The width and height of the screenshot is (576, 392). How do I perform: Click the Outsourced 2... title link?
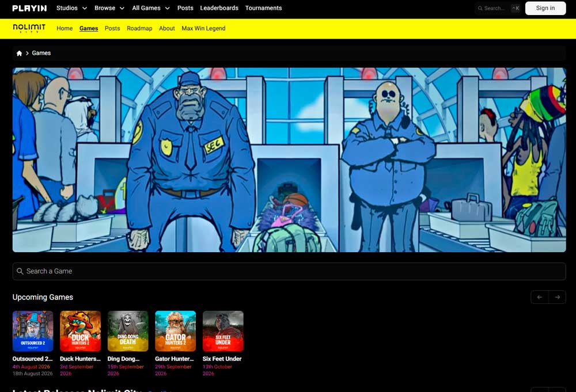point(33,359)
